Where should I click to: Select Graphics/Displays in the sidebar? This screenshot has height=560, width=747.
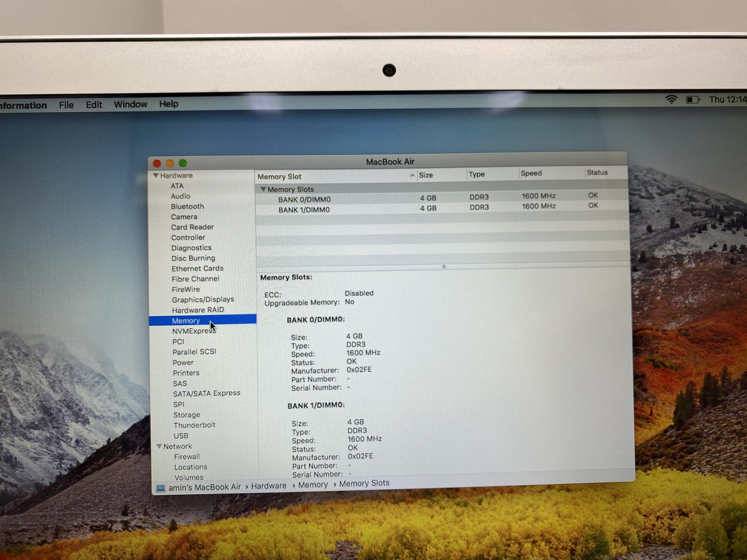click(203, 300)
